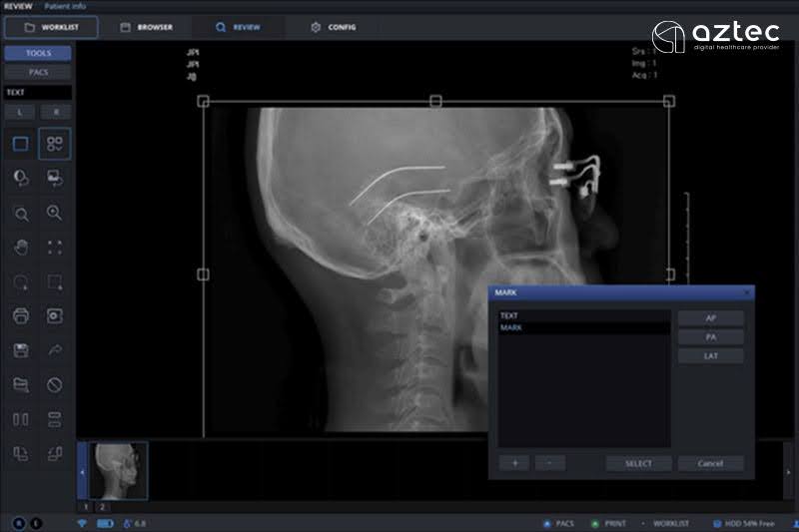Select page 1 under the thumbnails
The width and height of the screenshot is (799, 532).
(x=86, y=507)
